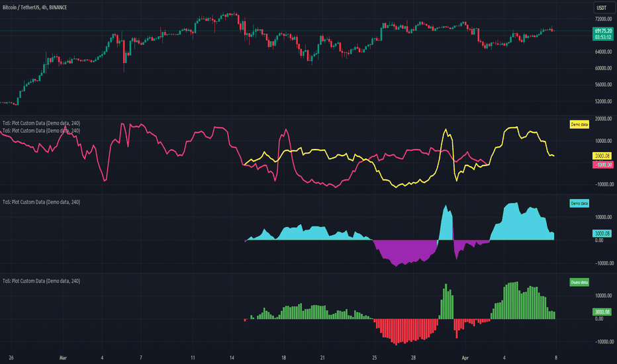Viewport: 617px width, 364px height.
Task: Click date 28 on the time axis
Action: click(x=413, y=357)
